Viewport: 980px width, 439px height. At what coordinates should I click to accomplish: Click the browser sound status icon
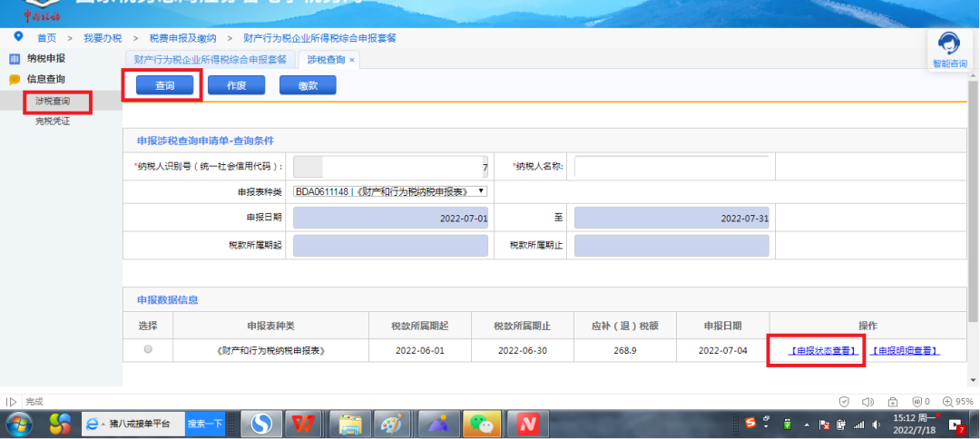pos(867,402)
